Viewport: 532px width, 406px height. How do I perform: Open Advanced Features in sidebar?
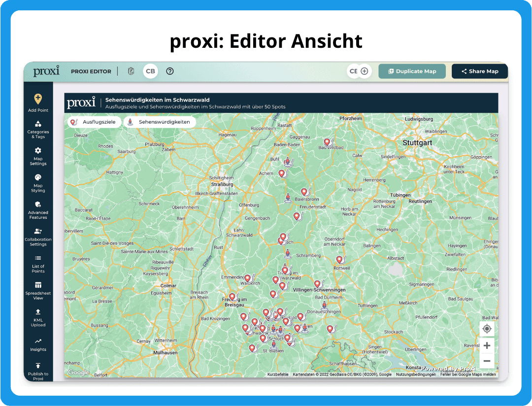38,210
